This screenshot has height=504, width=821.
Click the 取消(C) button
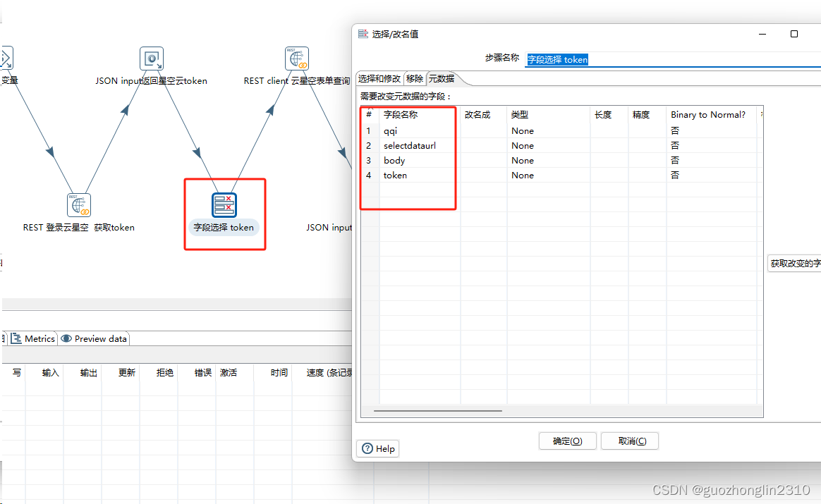click(x=629, y=441)
